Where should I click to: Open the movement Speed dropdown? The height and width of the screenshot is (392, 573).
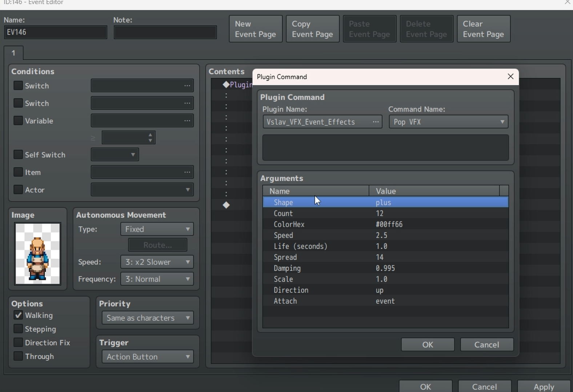click(x=157, y=262)
